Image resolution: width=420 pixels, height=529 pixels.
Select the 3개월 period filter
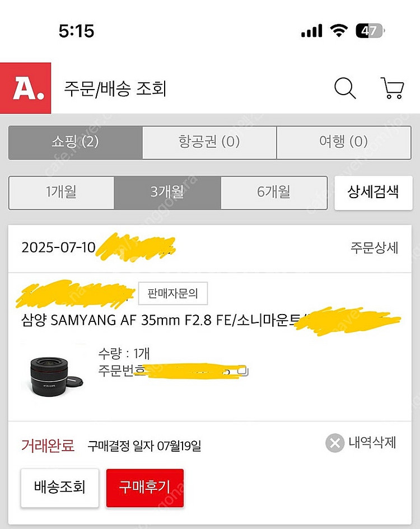(x=167, y=193)
